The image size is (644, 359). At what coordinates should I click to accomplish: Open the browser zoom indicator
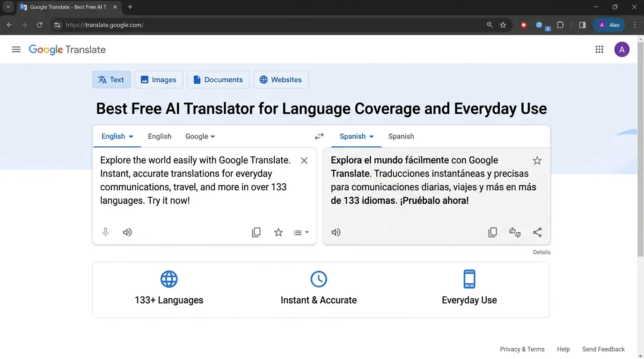(490, 25)
